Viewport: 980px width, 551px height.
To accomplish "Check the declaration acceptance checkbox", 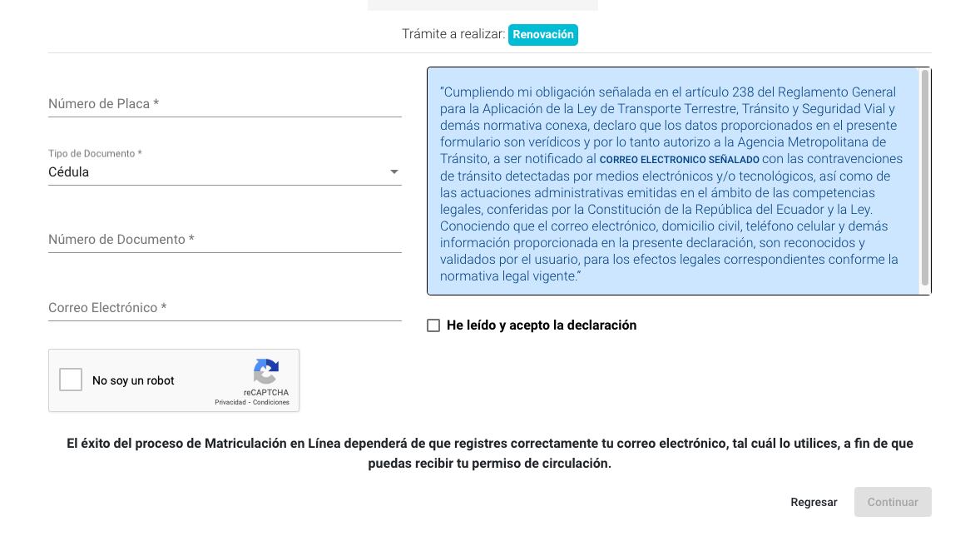I will (433, 325).
